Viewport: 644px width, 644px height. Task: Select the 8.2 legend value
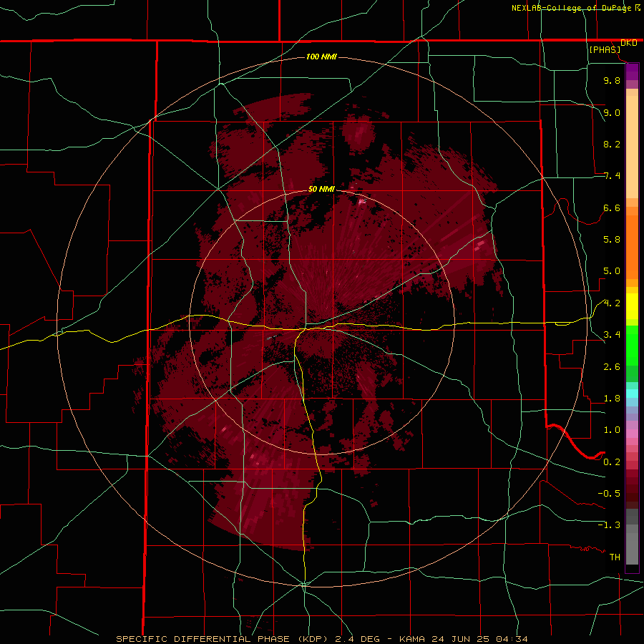tap(612, 144)
